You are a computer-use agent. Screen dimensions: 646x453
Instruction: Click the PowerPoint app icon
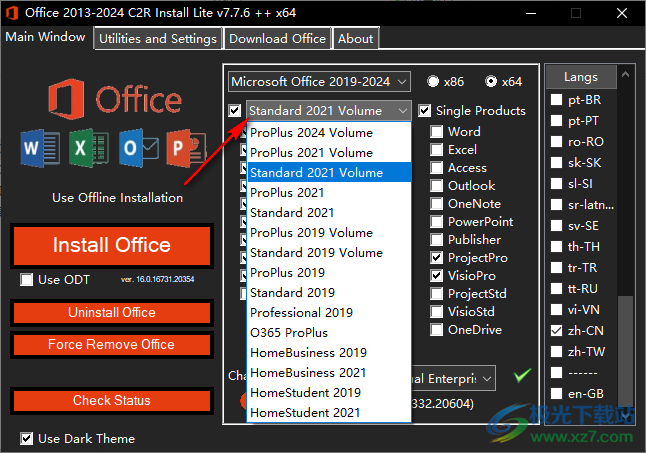point(186,148)
